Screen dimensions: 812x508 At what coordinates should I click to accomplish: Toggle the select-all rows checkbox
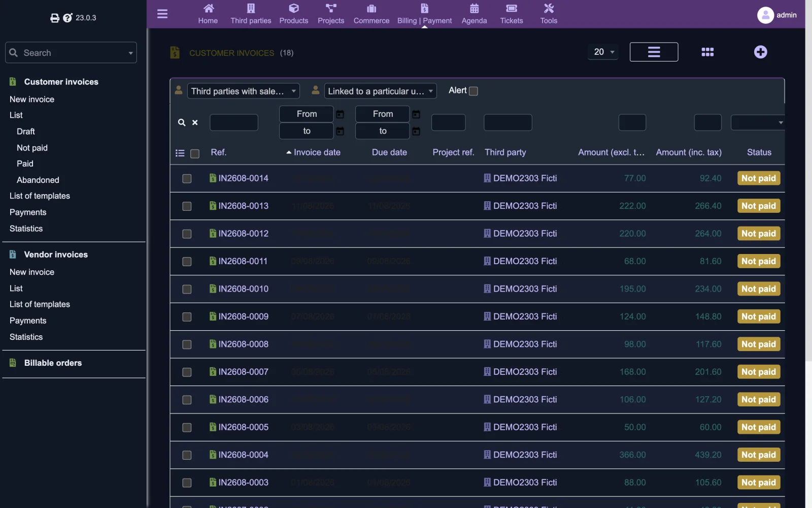point(195,153)
